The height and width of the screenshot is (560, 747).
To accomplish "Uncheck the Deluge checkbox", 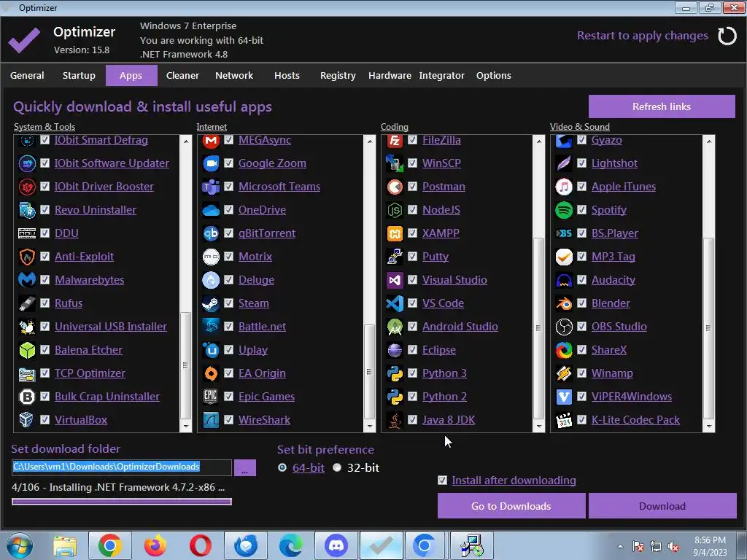I will [228, 279].
